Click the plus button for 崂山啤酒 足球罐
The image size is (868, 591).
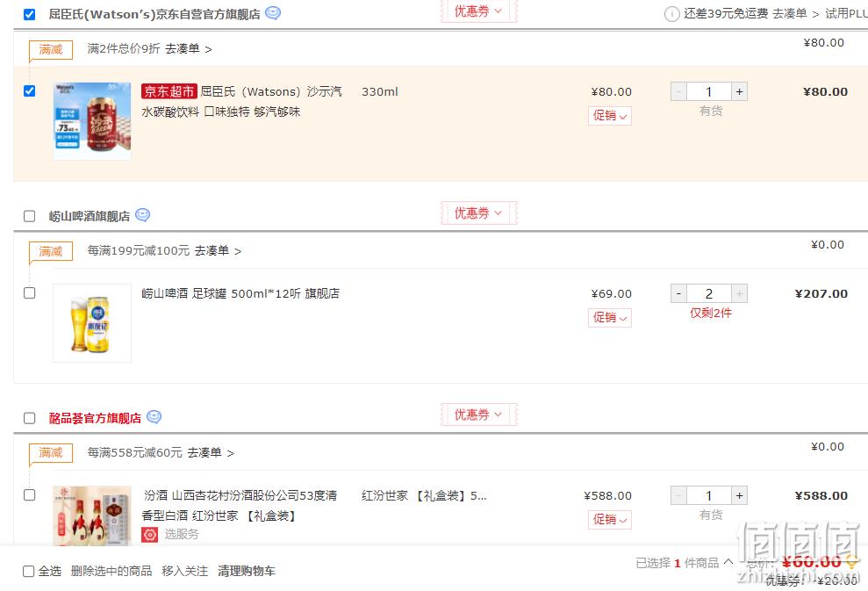[x=739, y=293]
